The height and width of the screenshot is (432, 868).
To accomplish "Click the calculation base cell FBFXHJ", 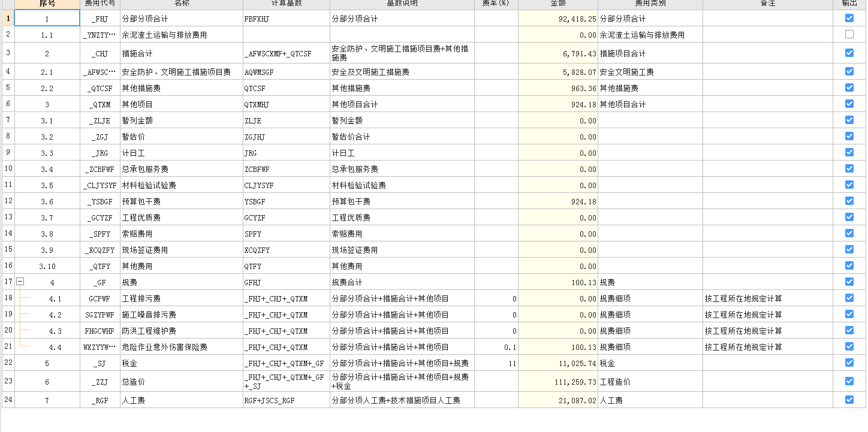I will (286, 19).
